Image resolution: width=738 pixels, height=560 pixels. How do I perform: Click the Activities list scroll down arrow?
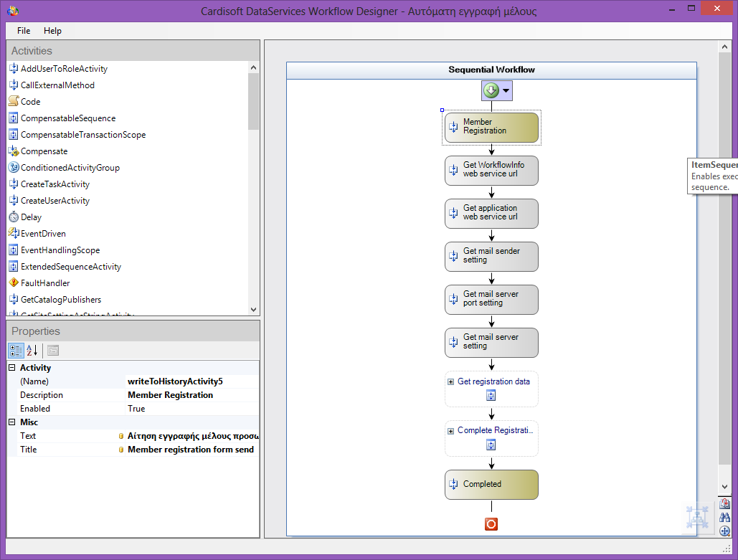[x=254, y=309]
